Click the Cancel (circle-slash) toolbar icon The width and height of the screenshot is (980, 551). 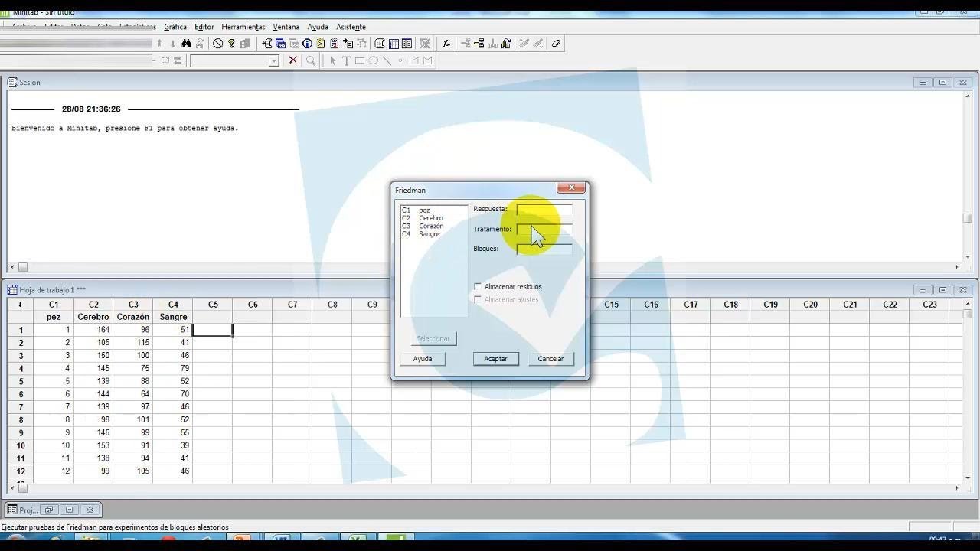click(218, 44)
